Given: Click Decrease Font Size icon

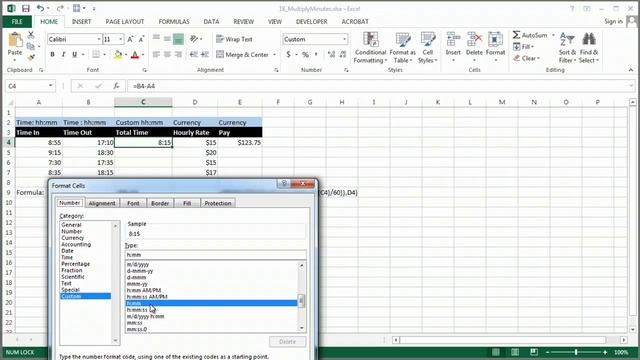Looking at the screenshot, I should 141,39.
